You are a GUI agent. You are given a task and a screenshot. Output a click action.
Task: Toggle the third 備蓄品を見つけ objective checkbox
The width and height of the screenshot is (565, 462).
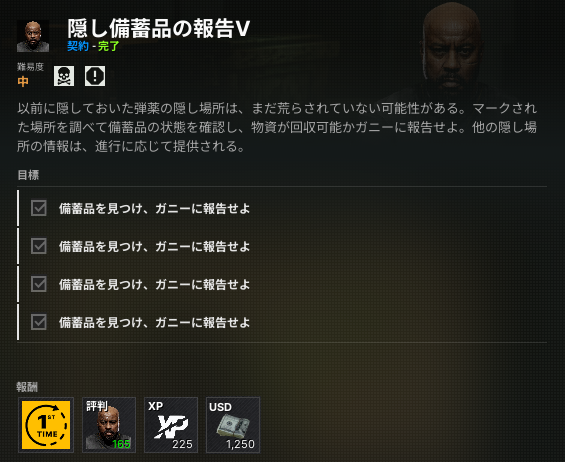coord(39,284)
